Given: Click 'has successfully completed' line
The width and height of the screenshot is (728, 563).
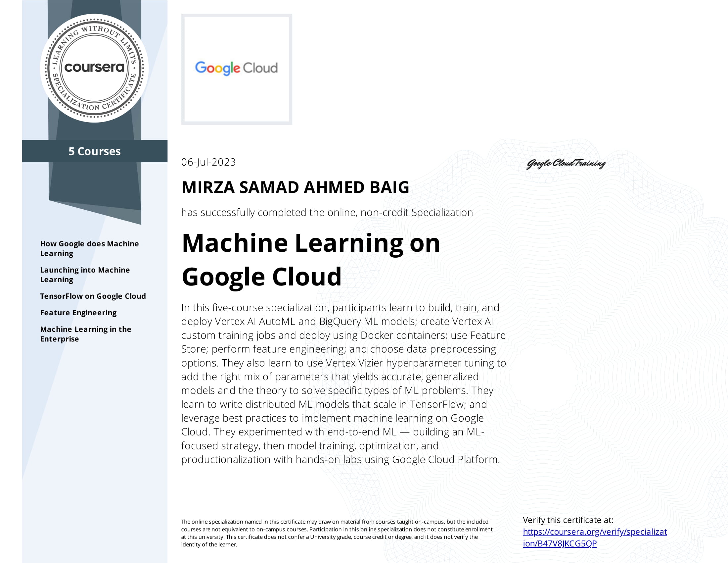Looking at the screenshot, I should (x=327, y=213).
